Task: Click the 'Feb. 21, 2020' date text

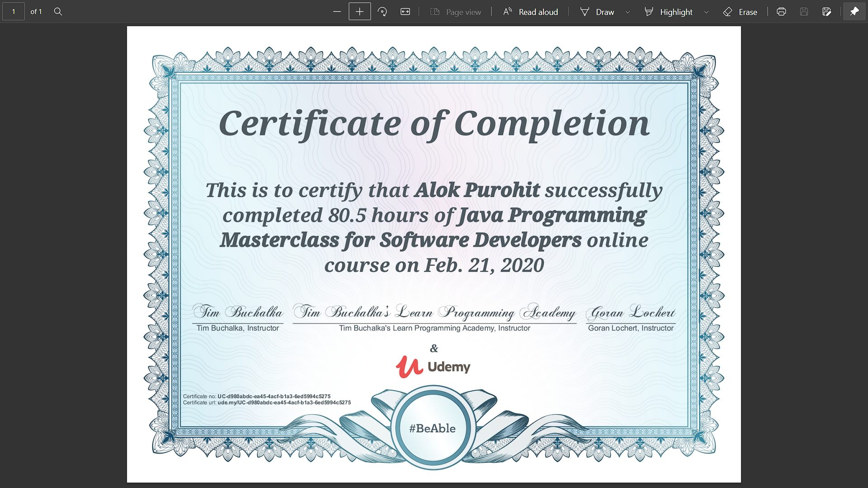Action: 484,265
